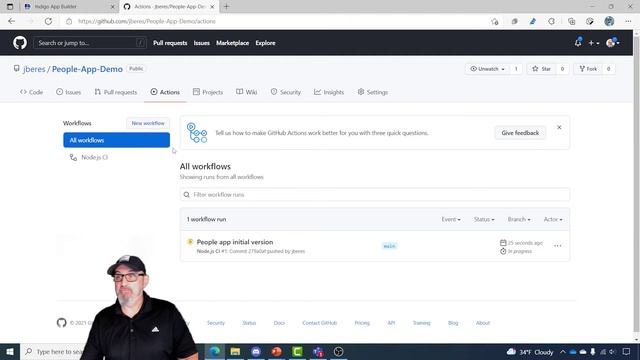
Task: Open the GitHub home logo
Action: [x=20, y=42]
